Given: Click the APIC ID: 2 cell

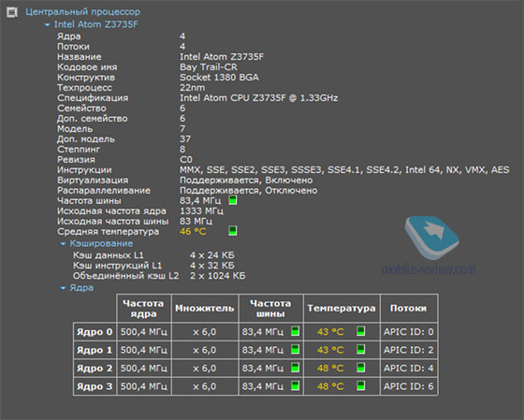Looking at the screenshot, I should tap(408, 350).
